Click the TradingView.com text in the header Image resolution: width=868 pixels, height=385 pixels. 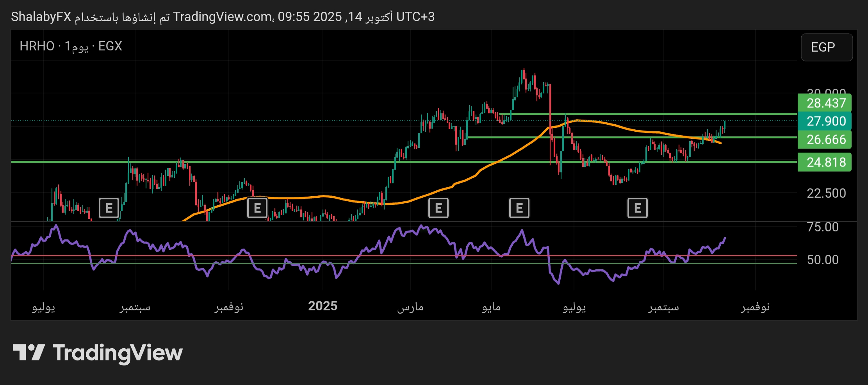223,17
